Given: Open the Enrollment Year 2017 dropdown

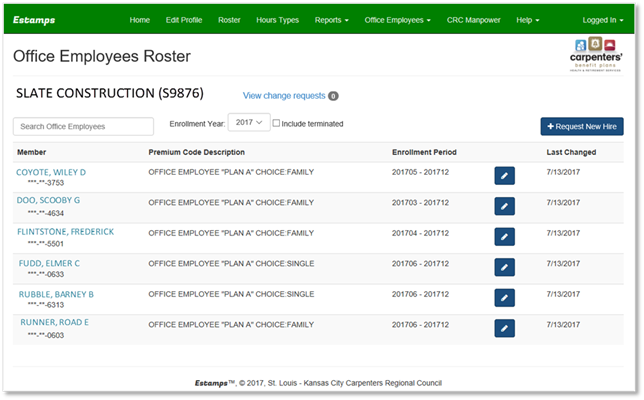Looking at the screenshot, I should [248, 123].
